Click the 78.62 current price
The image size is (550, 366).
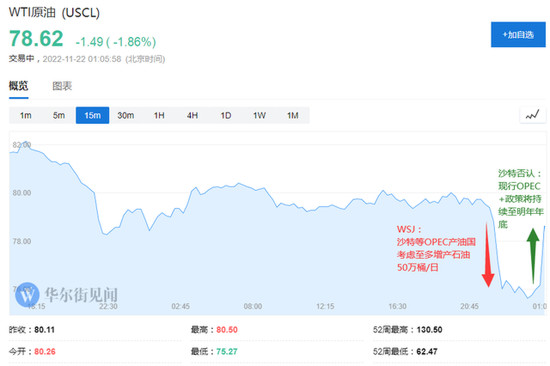(36, 39)
